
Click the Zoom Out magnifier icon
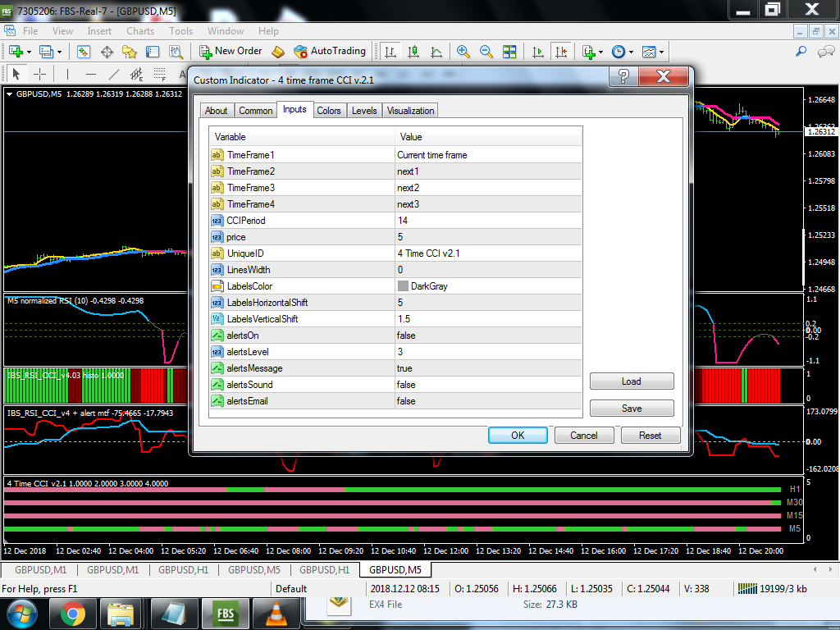click(x=486, y=52)
